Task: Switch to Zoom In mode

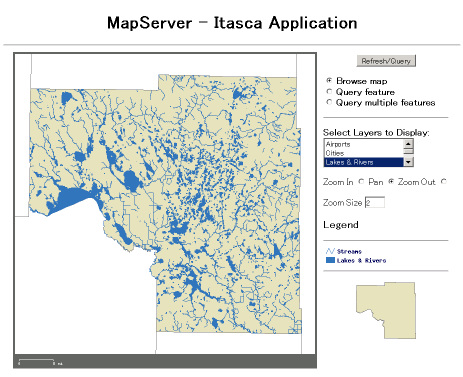Action: tap(361, 182)
